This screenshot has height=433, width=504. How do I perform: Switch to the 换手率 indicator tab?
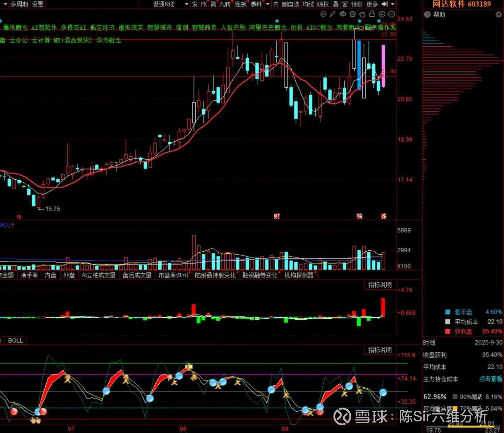point(29,275)
